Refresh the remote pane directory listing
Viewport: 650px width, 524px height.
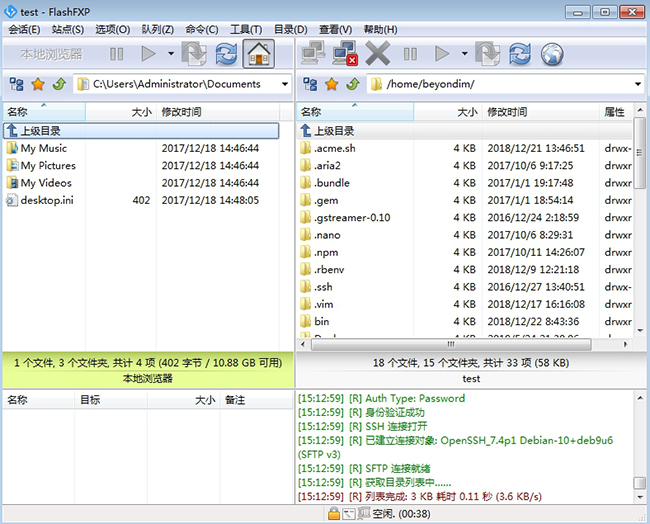(x=520, y=54)
